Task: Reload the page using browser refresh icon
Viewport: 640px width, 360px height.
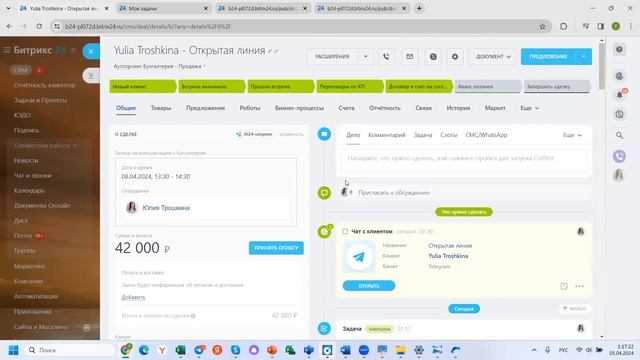Action: (x=39, y=27)
